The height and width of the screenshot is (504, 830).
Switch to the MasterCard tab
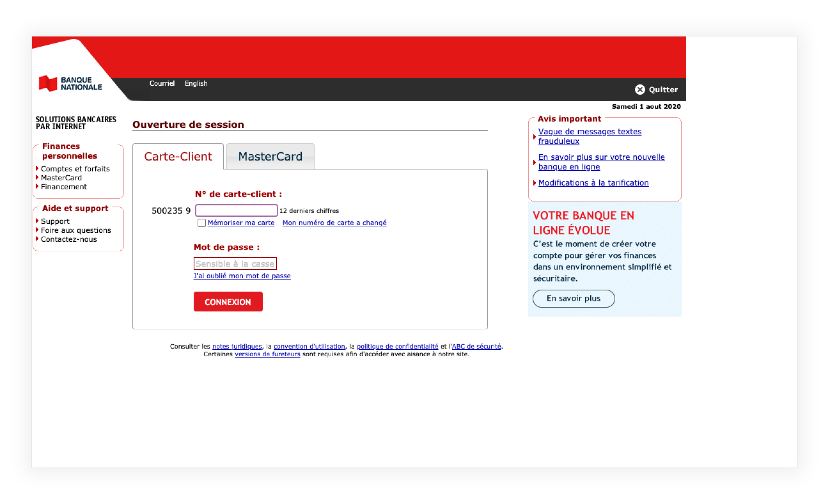270,157
